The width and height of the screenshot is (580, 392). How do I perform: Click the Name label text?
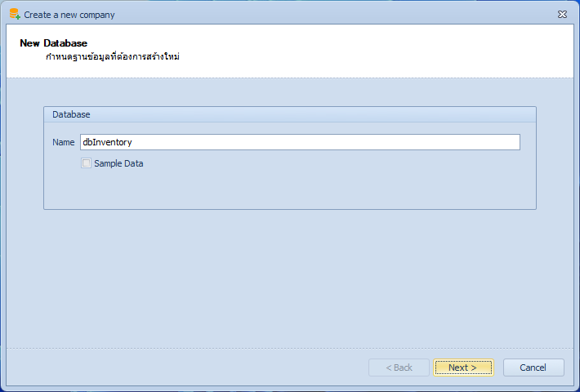[63, 142]
